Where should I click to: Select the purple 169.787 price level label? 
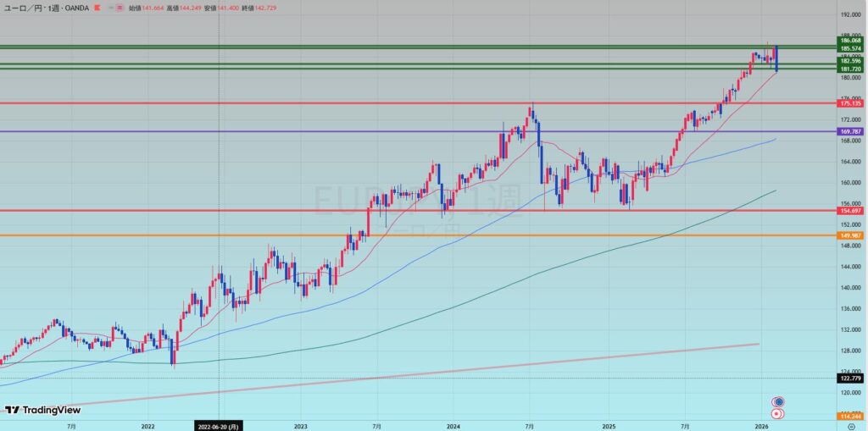[x=850, y=132]
